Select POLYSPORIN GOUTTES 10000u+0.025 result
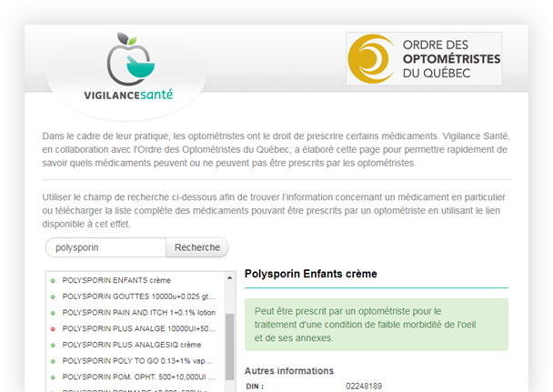553x392 pixels. click(x=138, y=297)
